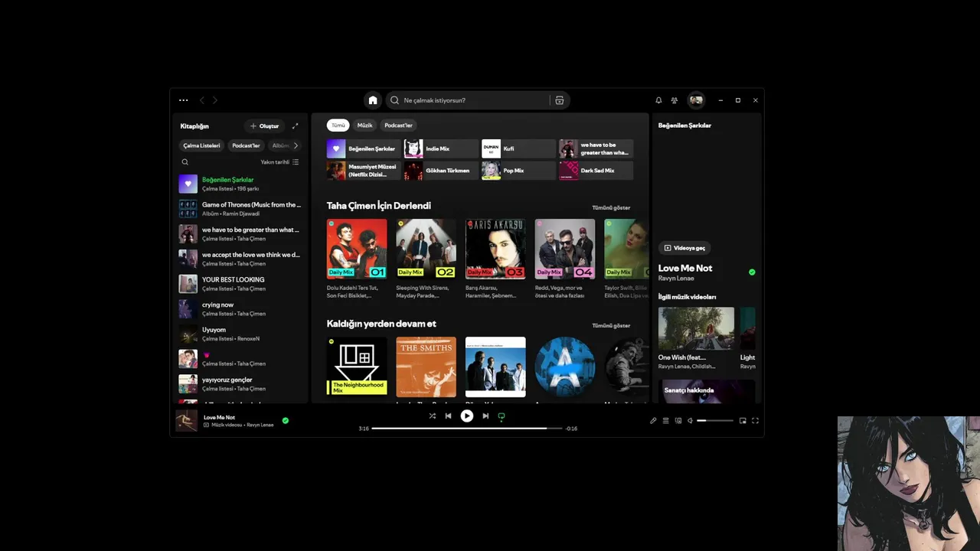
Task: Open Daily Mix 01 card
Action: point(357,259)
